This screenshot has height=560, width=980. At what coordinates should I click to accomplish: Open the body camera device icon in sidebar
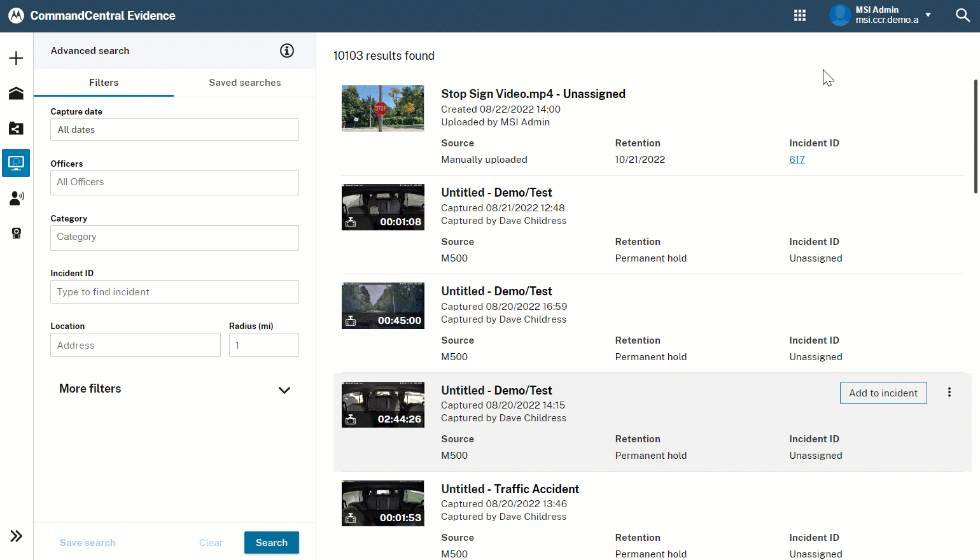(16, 234)
